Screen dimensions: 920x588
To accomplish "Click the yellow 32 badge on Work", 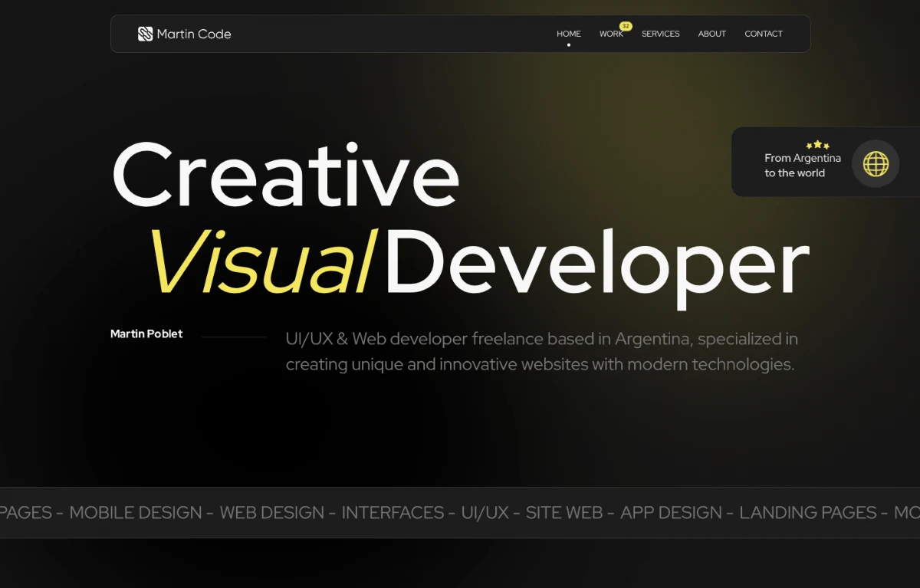I will (626, 26).
